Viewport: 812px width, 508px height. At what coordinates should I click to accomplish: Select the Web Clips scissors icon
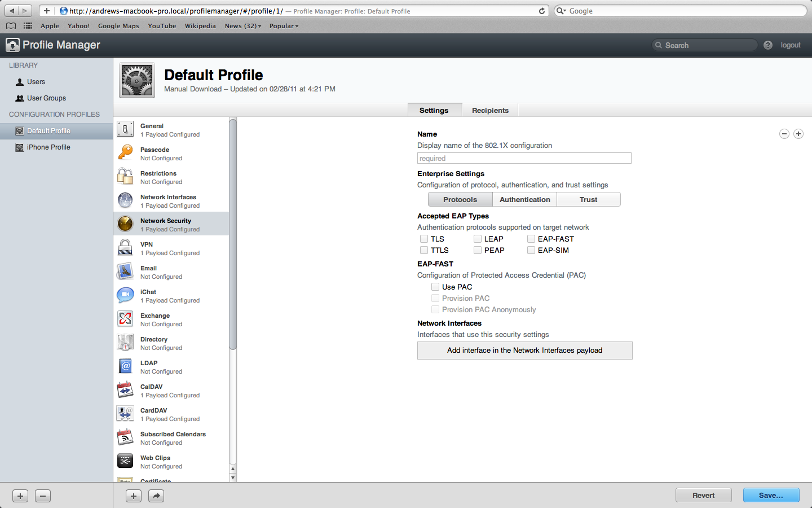(125, 461)
